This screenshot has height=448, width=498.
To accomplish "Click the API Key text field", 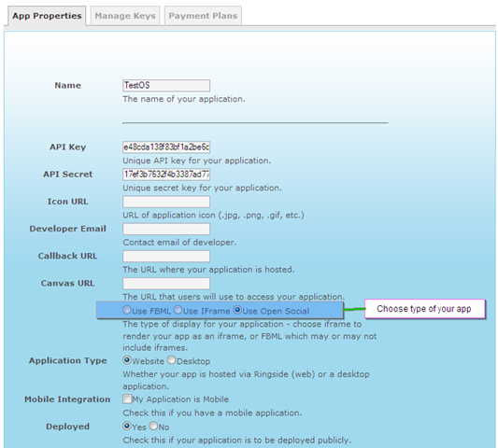I will click(166, 147).
